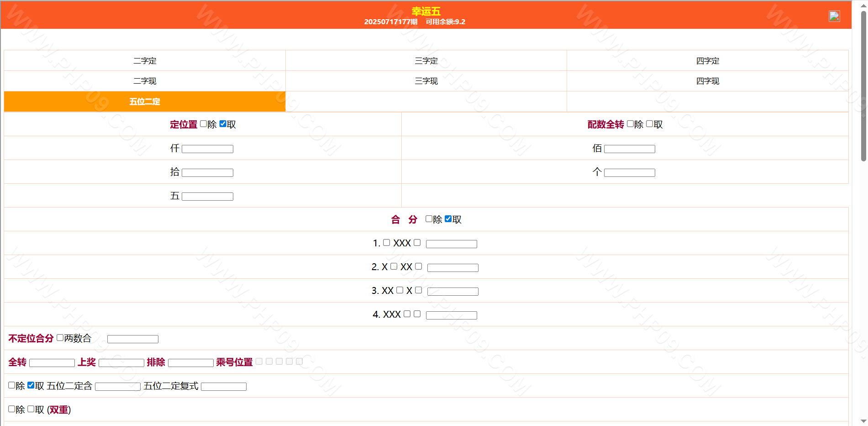The height and width of the screenshot is (426, 868).
Task: Focus the 仟 position input field
Action: click(207, 149)
